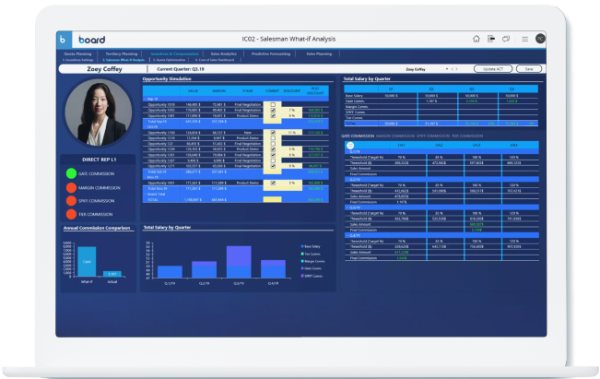
Task: Click the Actual bar in commission comparison chart
Action: (112, 274)
